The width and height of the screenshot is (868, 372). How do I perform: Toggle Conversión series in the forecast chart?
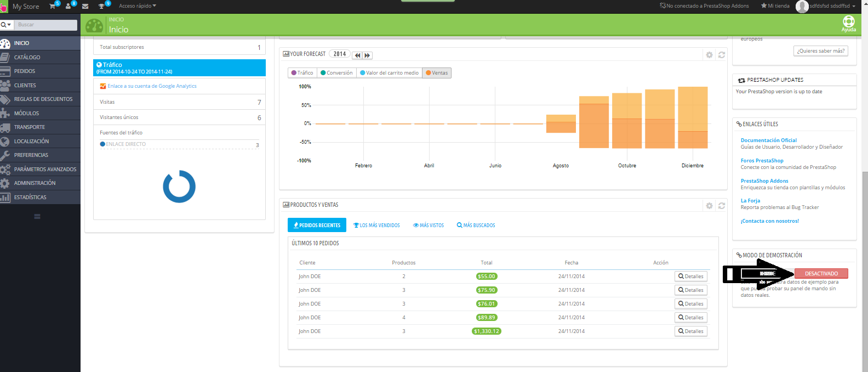point(336,73)
